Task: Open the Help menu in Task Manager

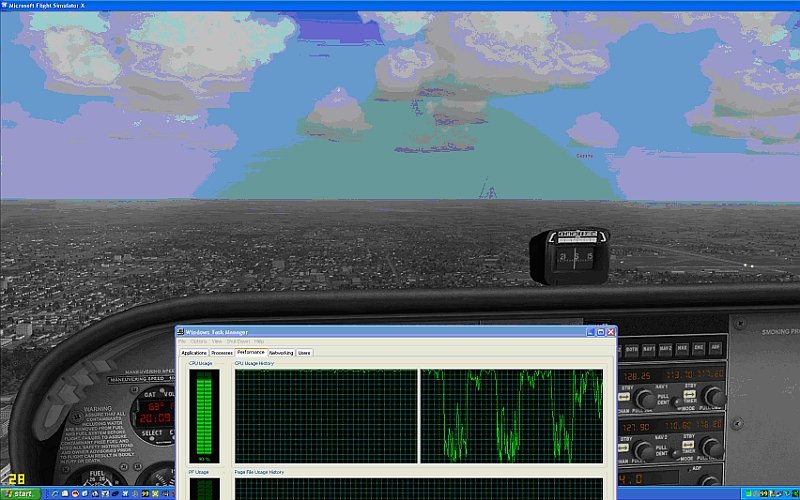Action: [259, 341]
